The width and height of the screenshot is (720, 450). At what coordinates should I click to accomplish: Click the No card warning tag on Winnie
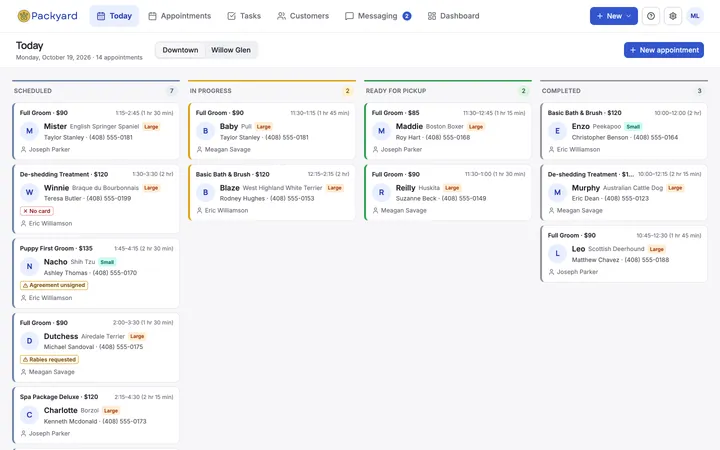tap(37, 211)
